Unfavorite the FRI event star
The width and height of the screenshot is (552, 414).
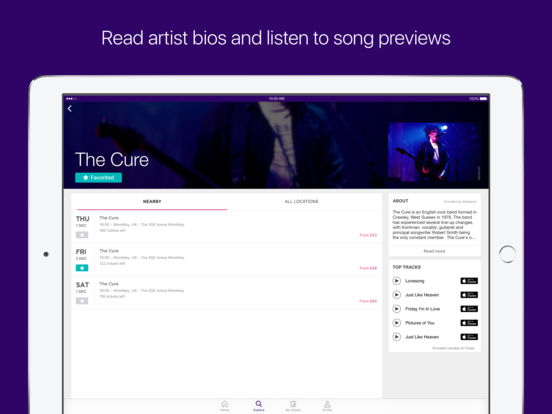coord(82,268)
